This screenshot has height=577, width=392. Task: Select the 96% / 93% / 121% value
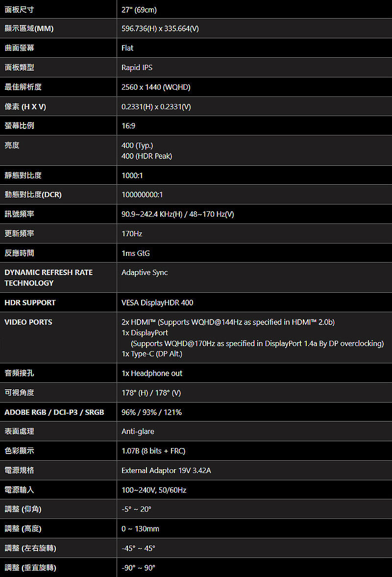151,412
